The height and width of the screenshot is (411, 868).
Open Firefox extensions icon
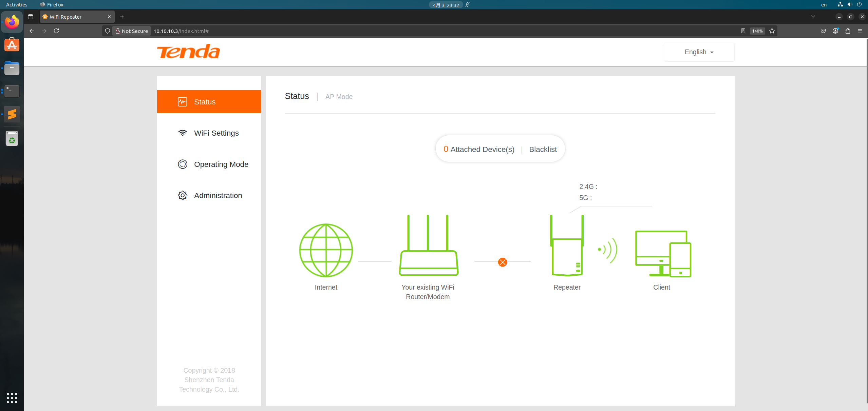click(x=848, y=31)
